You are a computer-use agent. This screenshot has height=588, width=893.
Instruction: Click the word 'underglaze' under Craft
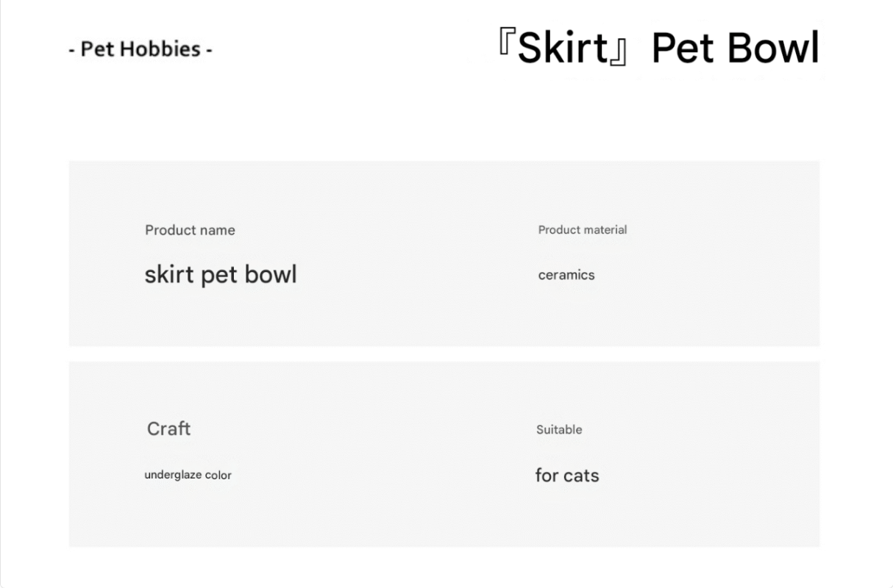(x=173, y=475)
